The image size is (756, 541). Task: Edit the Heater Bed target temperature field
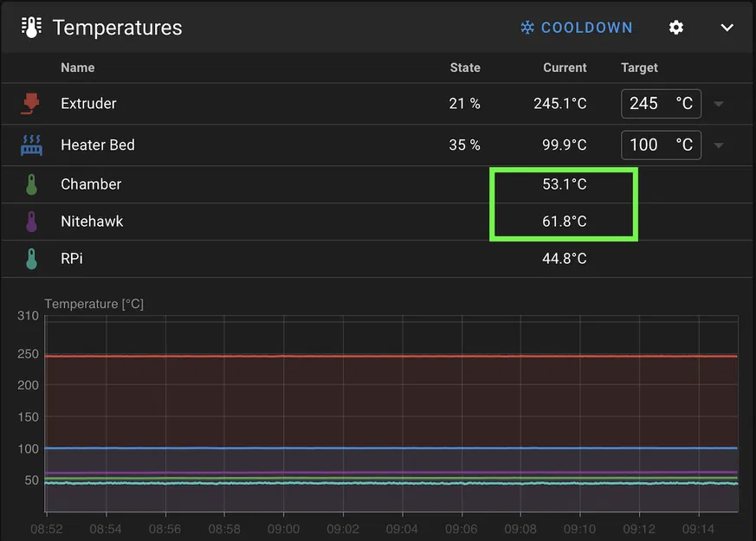coord(645,145)
